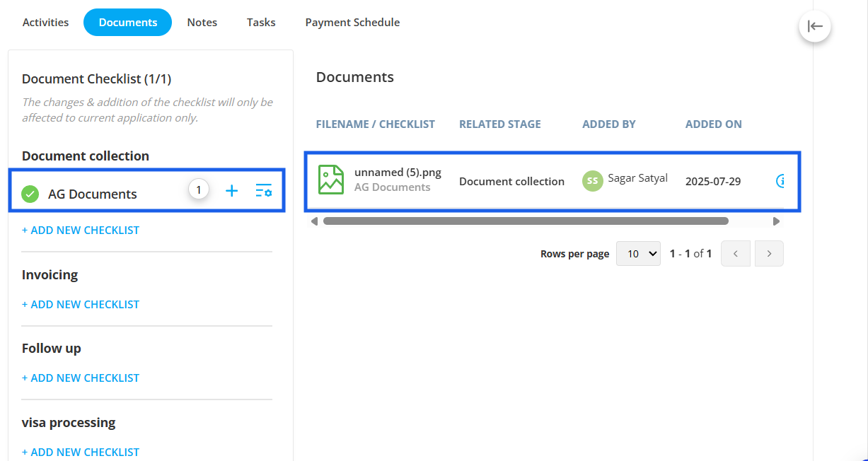Collapse the side panel with arrow icon

[x=815, y=27]
